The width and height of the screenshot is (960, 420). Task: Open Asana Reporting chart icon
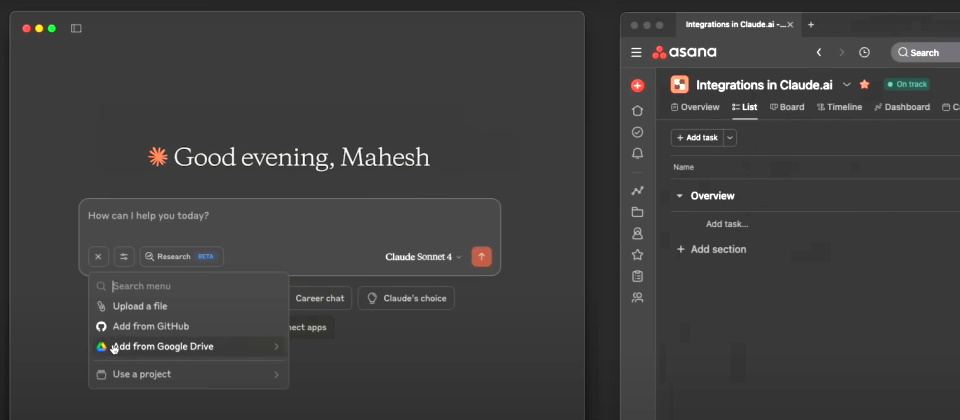click(637, 191)
